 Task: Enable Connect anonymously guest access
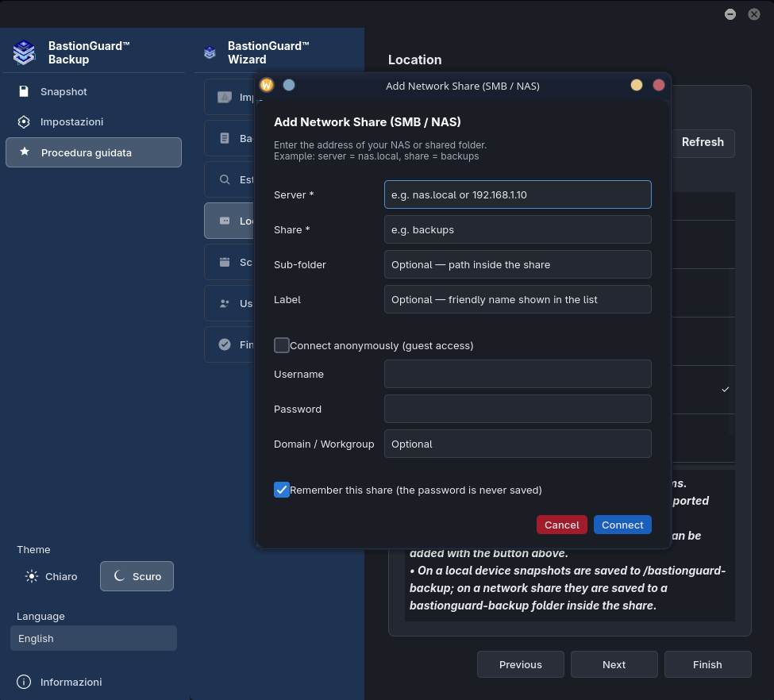click(281, 345)
